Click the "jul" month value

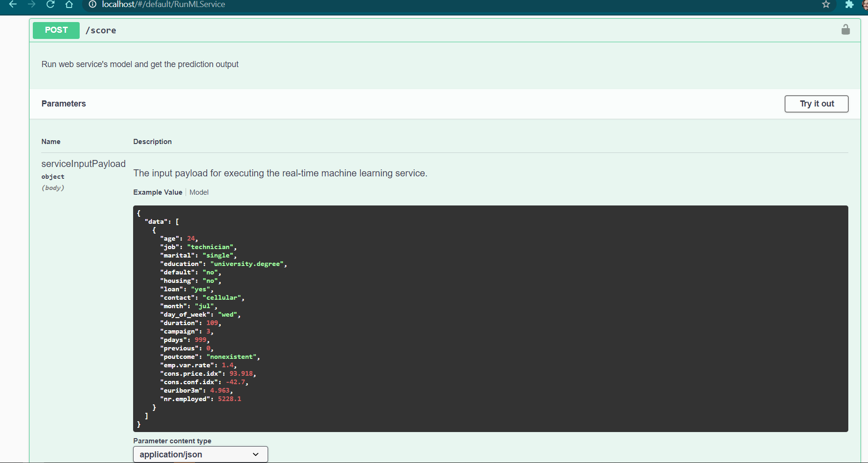tap(204, 306)
